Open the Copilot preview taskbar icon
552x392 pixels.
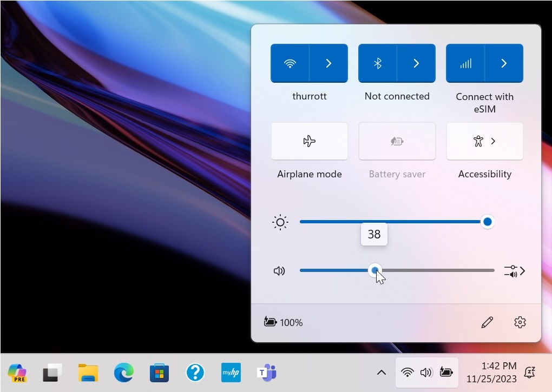pos(17,373)
